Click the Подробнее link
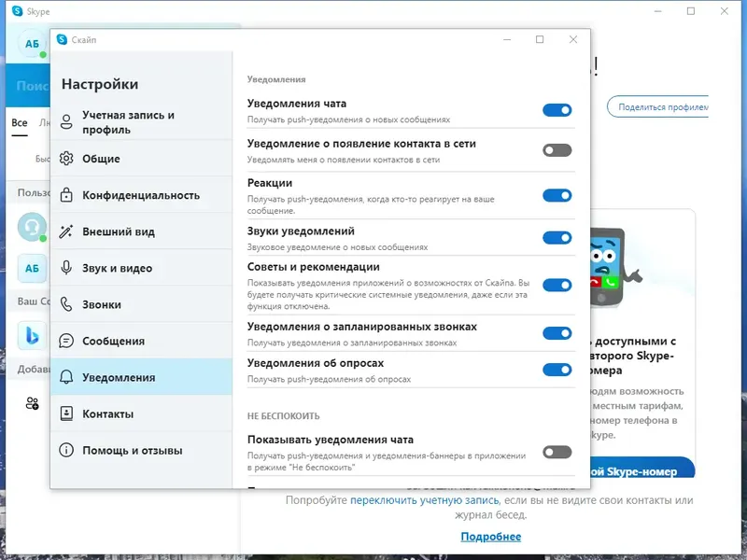The width and height of the screenshot is (747, 560). click(x=493, y=536)
